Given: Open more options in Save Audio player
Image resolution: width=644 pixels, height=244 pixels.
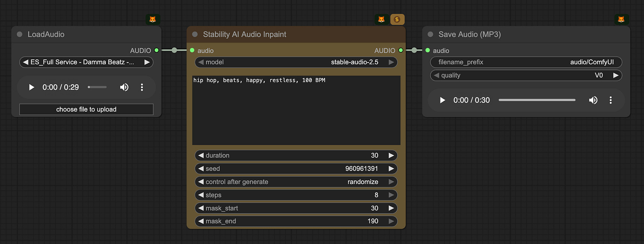Looking at the screenshot, I should [610, 100].
